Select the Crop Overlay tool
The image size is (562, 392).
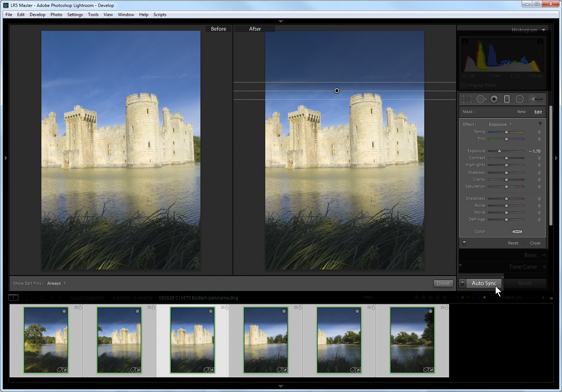click(467, 99)
